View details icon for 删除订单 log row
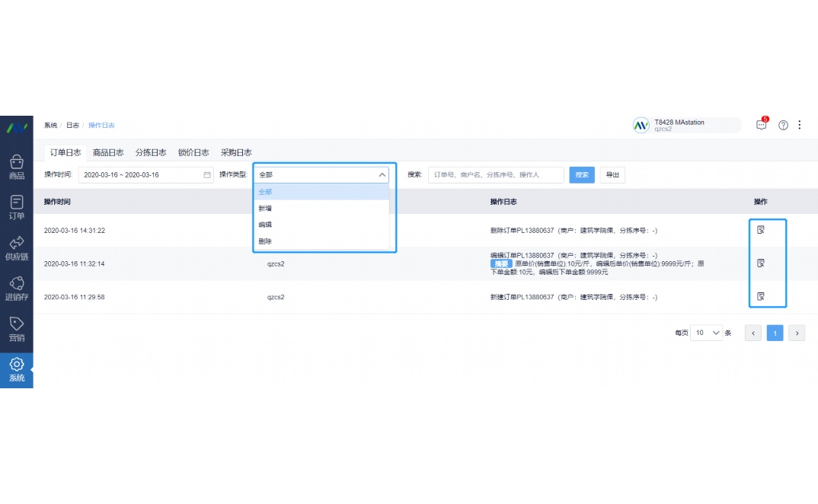Screen dimensions: 818x504 pos(760,230)
